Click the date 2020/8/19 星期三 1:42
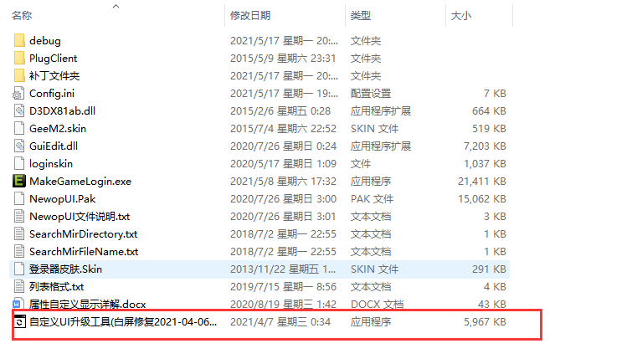 coord(283,304)
